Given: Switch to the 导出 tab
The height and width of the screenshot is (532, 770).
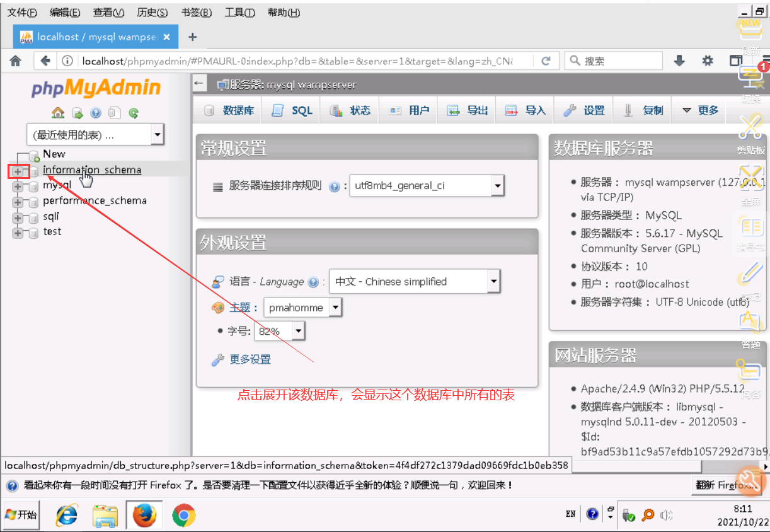Looking at the screenshot, I should point(468,110).
